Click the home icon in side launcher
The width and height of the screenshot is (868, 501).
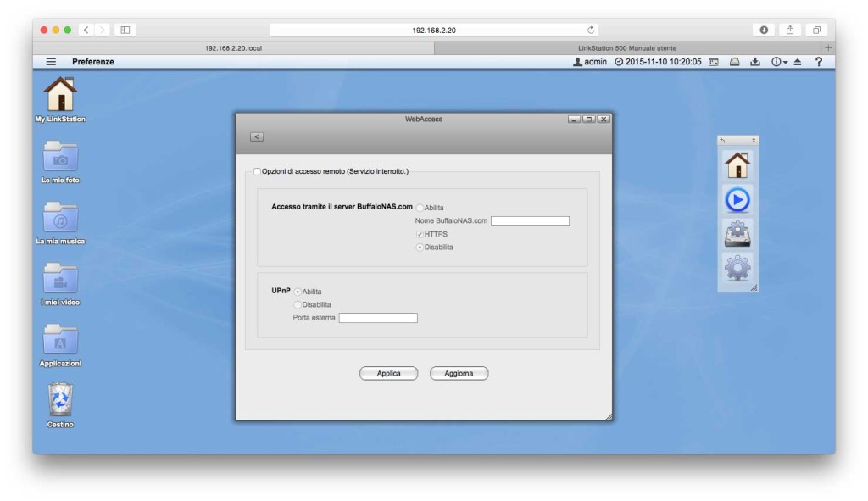click(737, 165)
